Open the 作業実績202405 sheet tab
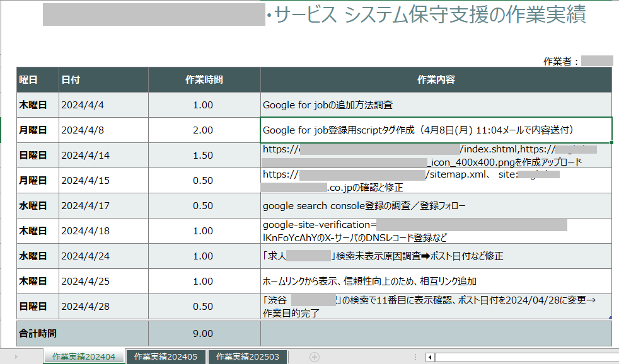Screen dimensions: 619x364 click(165, 356)
